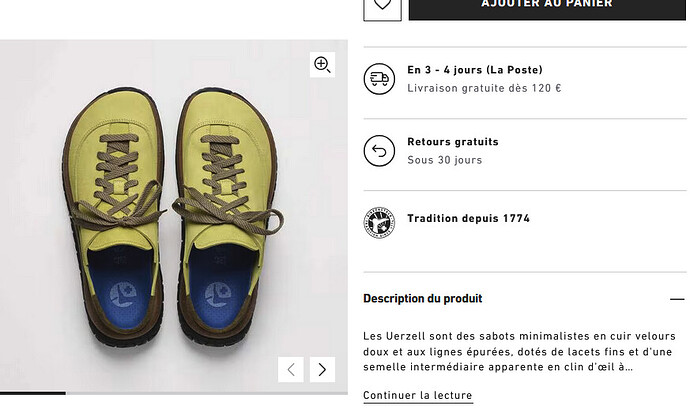Click the AJOUTER AU PANIER button
The width and height of the screenshot is (690, 413).
[x=547, y=8]
